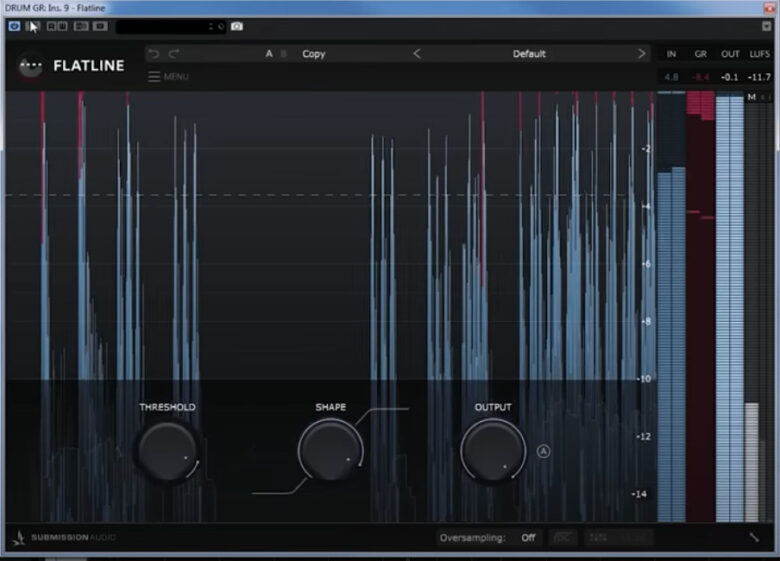The width and height of the screenshot is (780, 561).
Task: Go to the next preset arrow
Action: pyautogui.click(x=642, y=54)
